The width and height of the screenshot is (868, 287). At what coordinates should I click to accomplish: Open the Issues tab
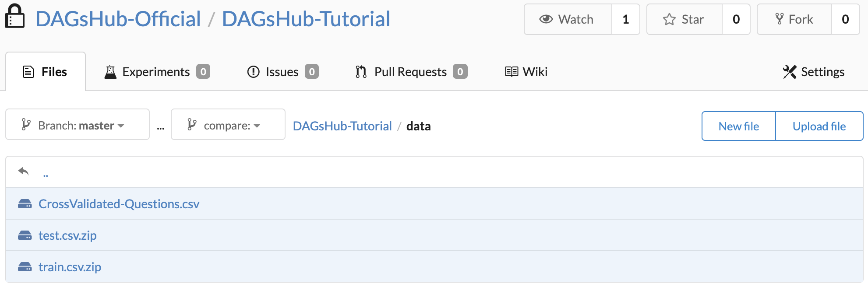tap(281, 71)
